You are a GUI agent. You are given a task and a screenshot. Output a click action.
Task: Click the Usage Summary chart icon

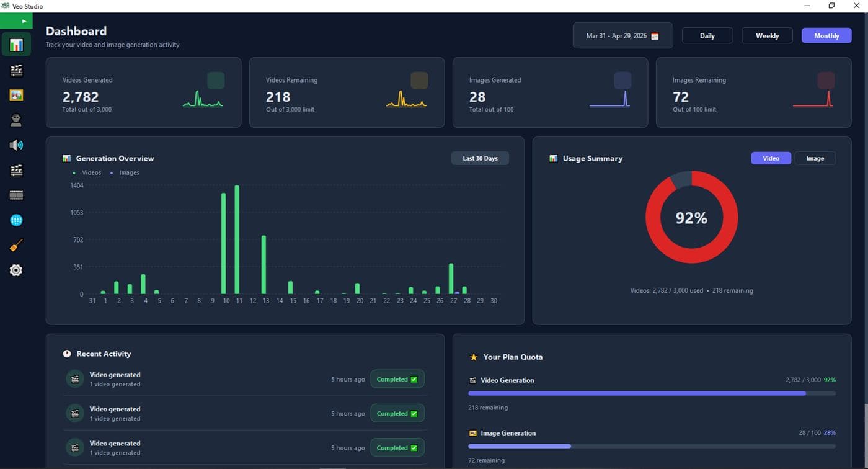[x=553, y=159]
